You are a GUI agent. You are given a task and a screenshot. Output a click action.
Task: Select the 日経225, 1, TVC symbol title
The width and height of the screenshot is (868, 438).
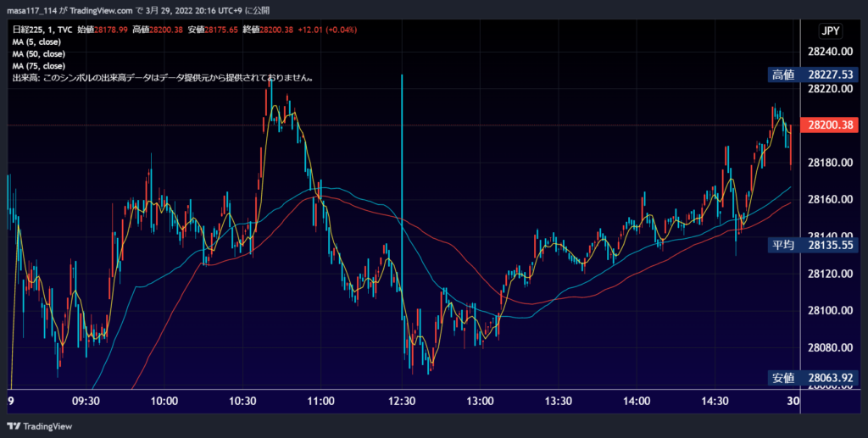(42, 30)
